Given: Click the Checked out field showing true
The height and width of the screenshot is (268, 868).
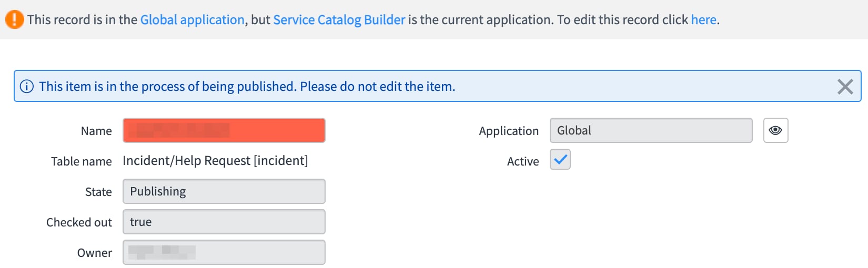Looking at the screenshot, I should point(224,222).
